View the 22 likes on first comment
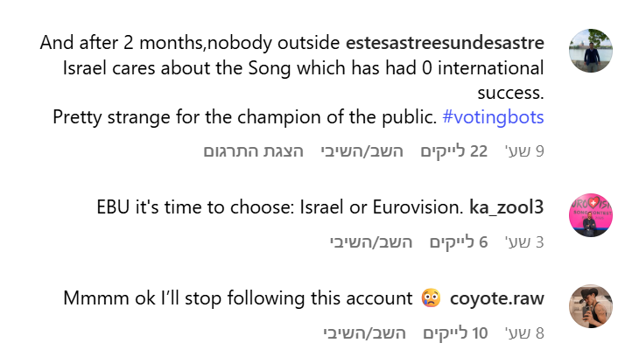The width and height of the screenshot is (625, 364). pyautogui.click(x=453, y=151)
